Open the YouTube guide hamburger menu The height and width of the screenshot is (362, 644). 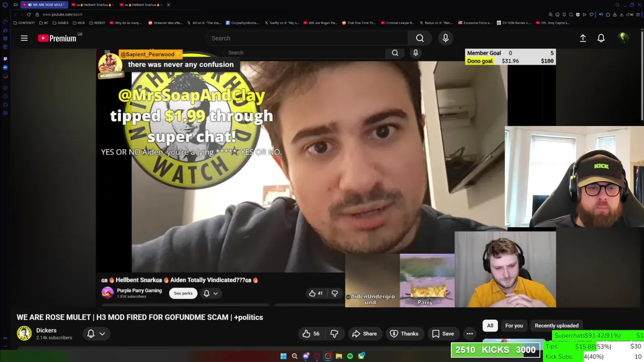24,38
